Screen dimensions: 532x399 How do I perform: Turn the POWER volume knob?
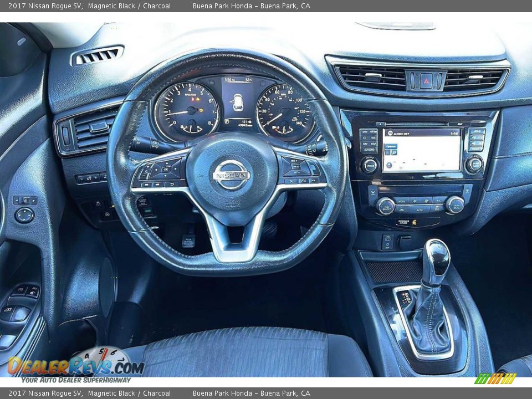point(371,166)
